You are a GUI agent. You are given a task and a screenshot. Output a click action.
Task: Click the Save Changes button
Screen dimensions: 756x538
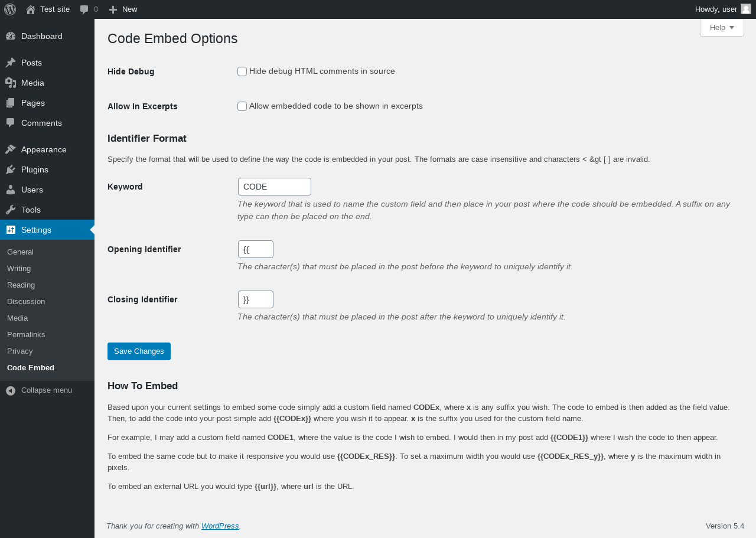pyautogui.click(x=139, y=351)
